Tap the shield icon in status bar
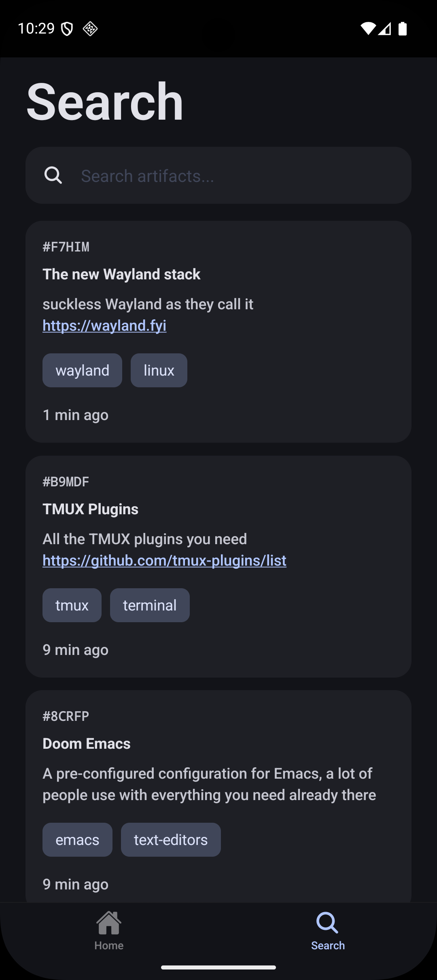Viewport: 437px width, 980px height. pyautogui.click(x=67, y=29)
